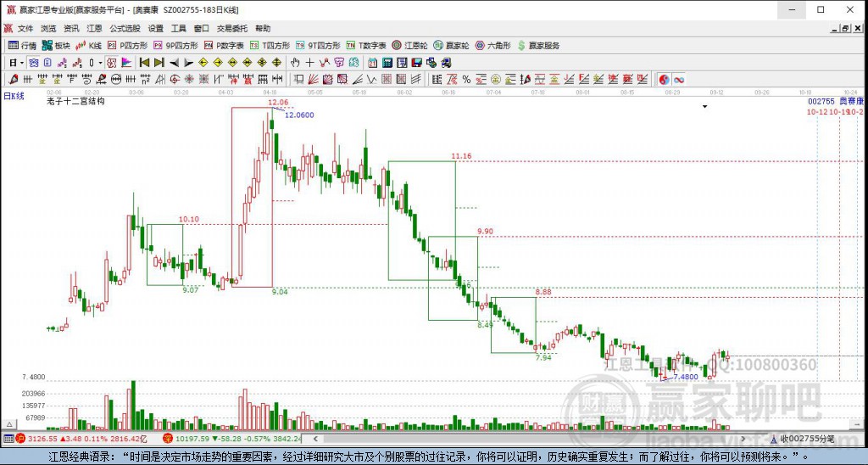Open the 江恩轮 Gann wheel tool
The width and height of the screenshot is (868, 465).
pos(409,46)
